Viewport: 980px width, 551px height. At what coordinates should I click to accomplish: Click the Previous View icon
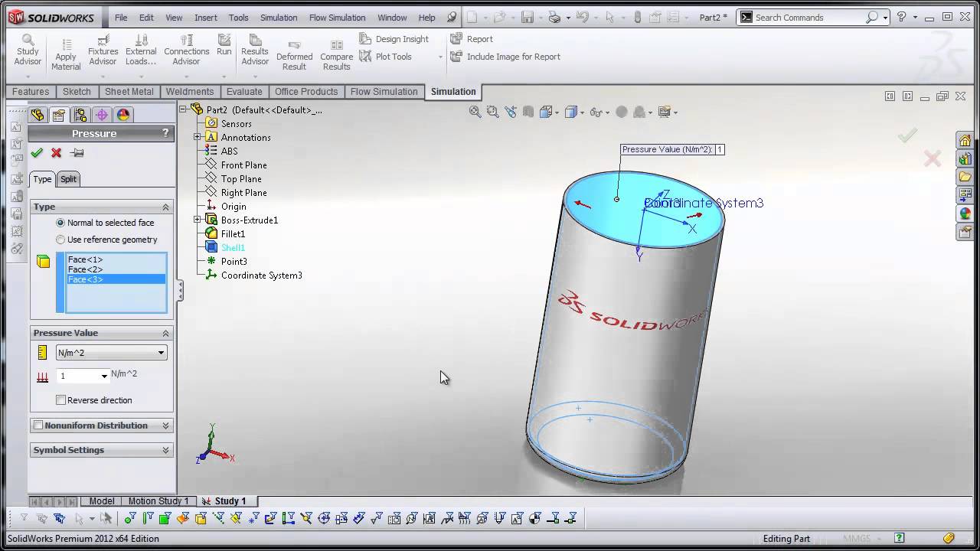(x=510, y=112)
